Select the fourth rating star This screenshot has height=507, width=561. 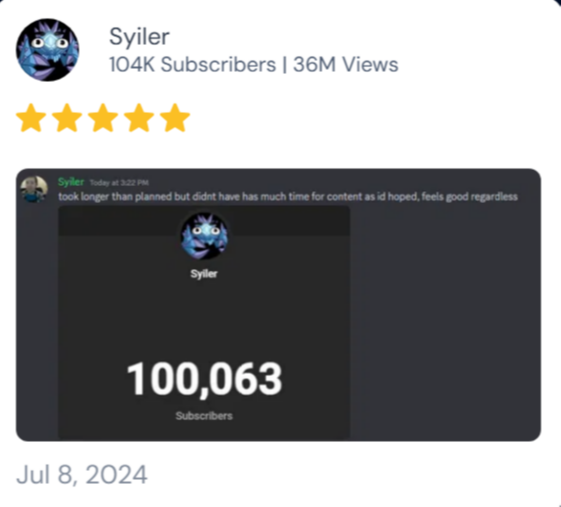[139, 118]
